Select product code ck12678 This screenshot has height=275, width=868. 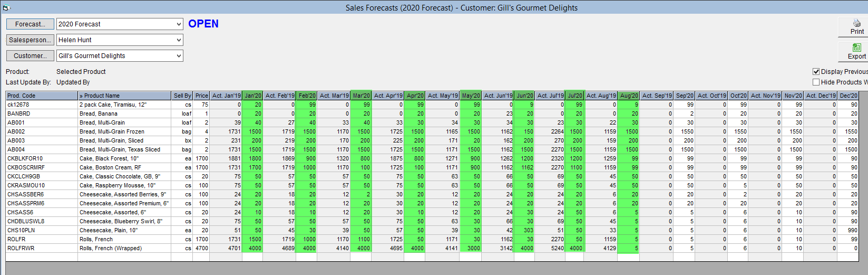point(42,105)
